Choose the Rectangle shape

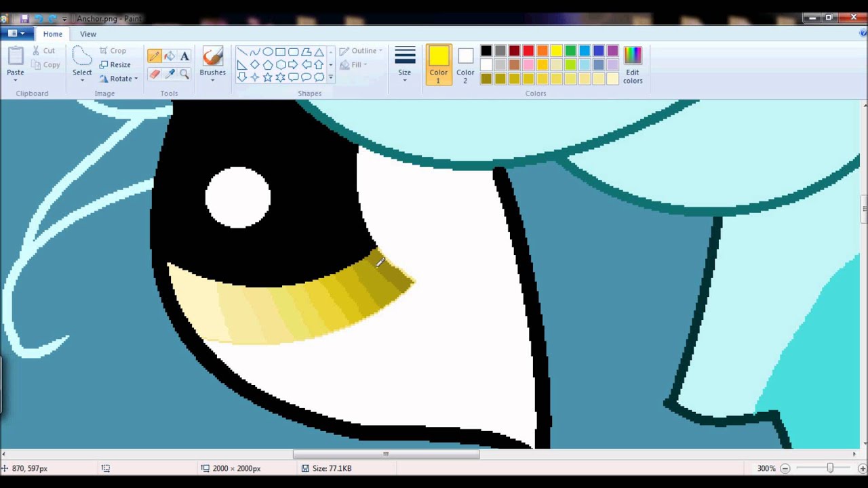tap(280, 52)
